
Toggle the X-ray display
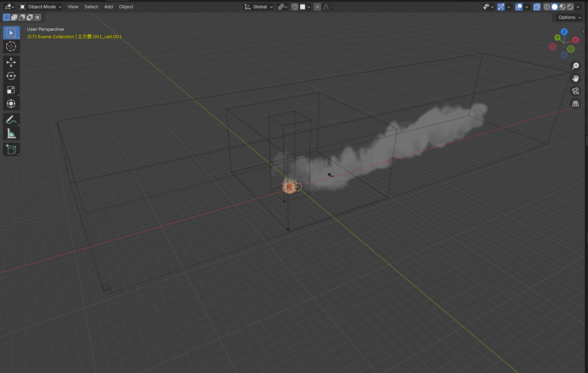coord(537,7)
